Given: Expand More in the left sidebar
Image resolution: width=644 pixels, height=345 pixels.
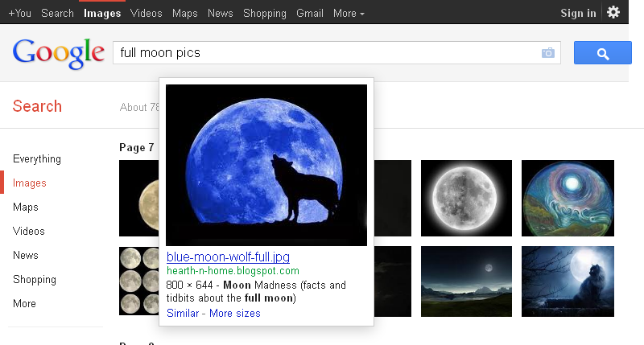Looking at the screenshot, I should [24, 303].
